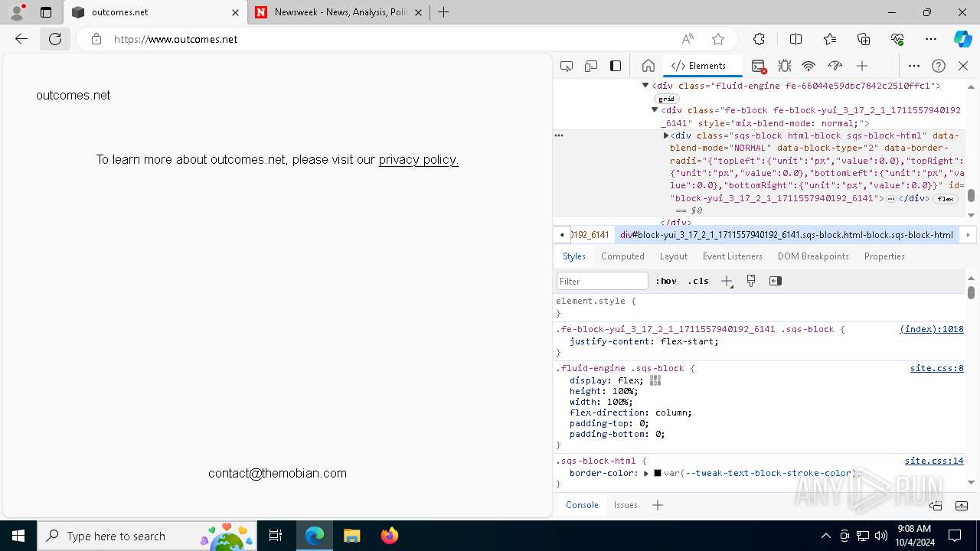
Task: Switch to the Computed tab
Action: pyautogui.click(x=622, y=256)
